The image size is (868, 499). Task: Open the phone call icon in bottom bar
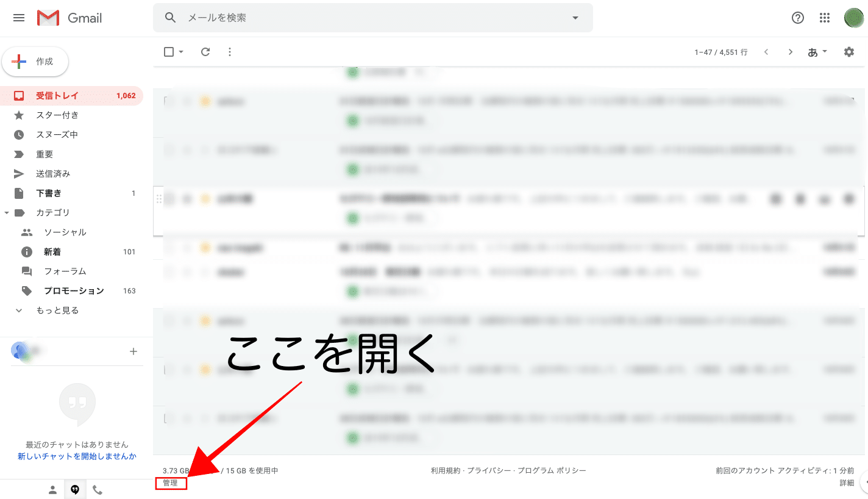pos(98,489)
